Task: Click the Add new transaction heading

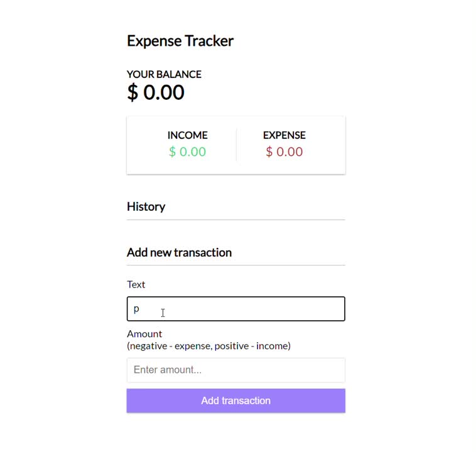Action: pos(179,252)
